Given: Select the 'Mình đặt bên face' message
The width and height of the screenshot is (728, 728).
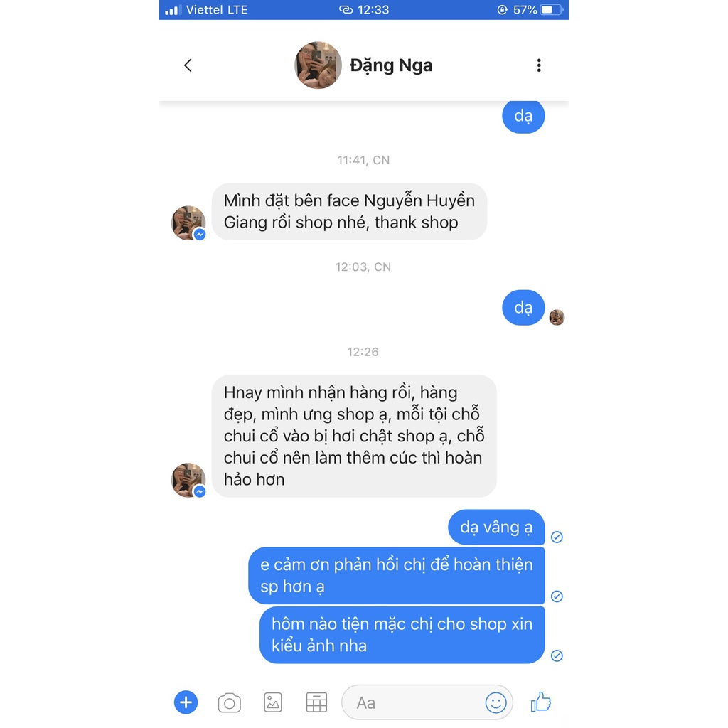Looking at the screenshot, I should pos(349,212).
